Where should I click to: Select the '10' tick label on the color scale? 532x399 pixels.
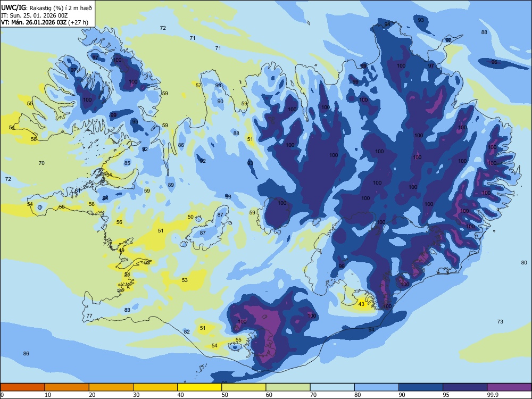[x=48, y=395]
